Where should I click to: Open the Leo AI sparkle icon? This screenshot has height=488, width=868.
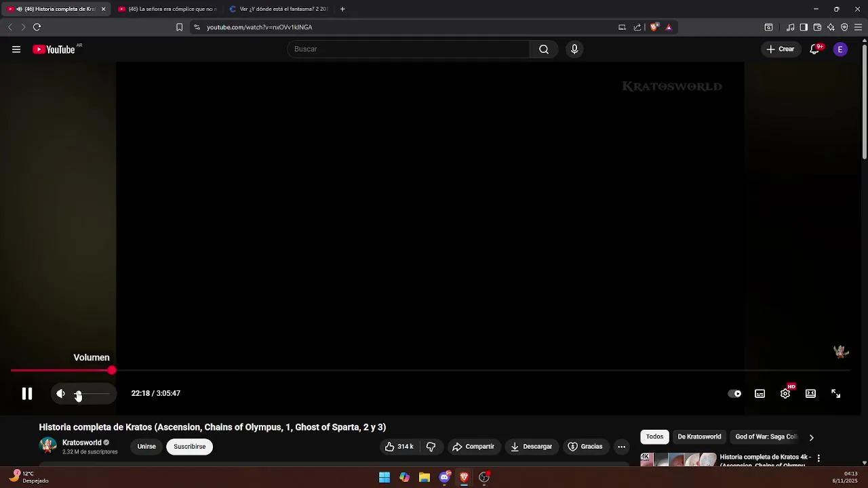pos(831,27)
